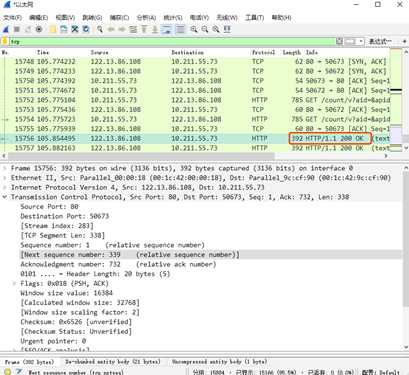Apply the display filter arrow

(x=350, y=41)
